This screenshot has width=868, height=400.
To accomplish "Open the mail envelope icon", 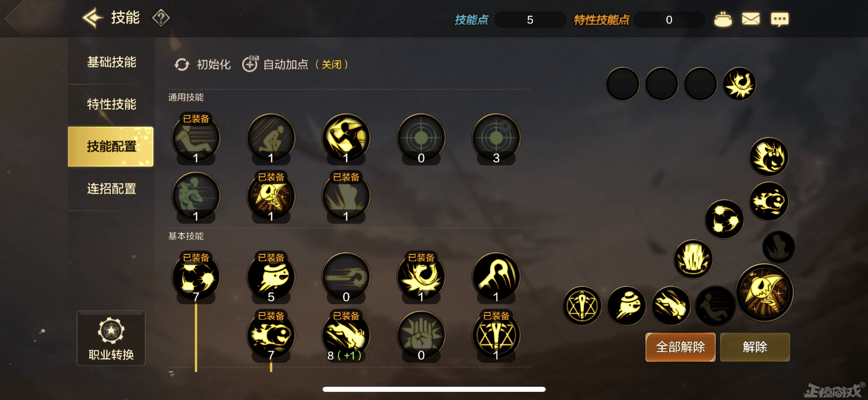I will point(751,19).
